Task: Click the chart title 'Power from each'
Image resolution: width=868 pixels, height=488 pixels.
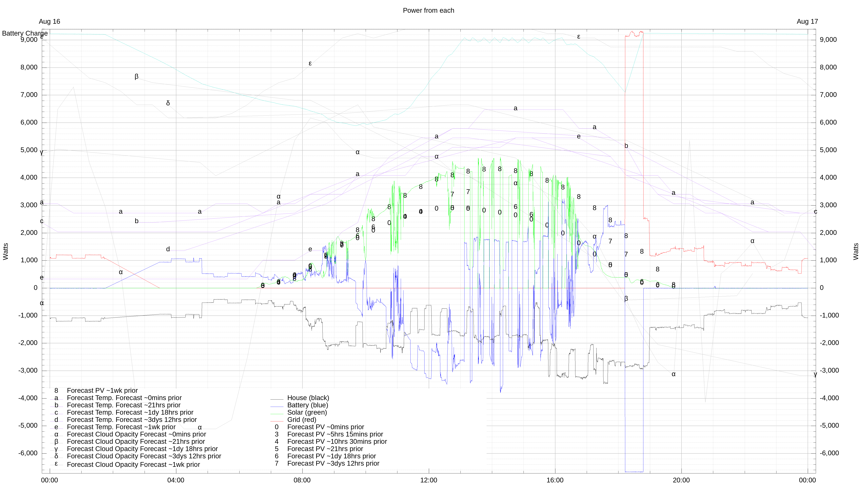Action: tap(428, 11)
